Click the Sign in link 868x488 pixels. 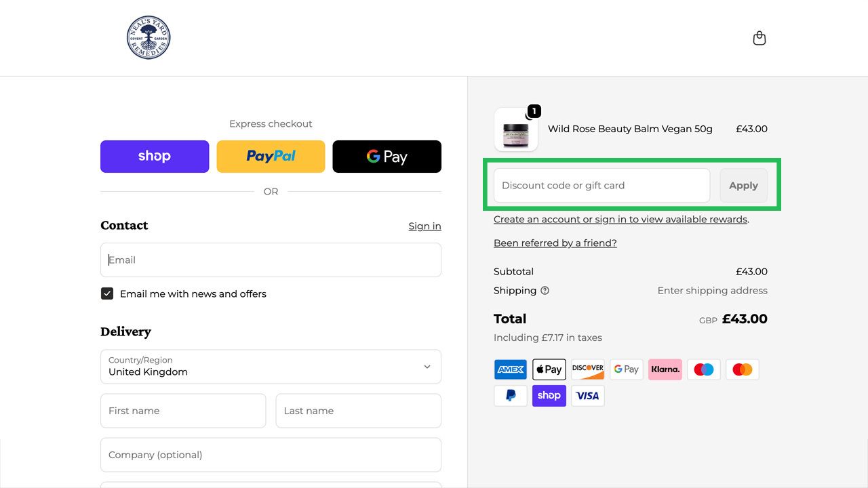tap(425, 226)
